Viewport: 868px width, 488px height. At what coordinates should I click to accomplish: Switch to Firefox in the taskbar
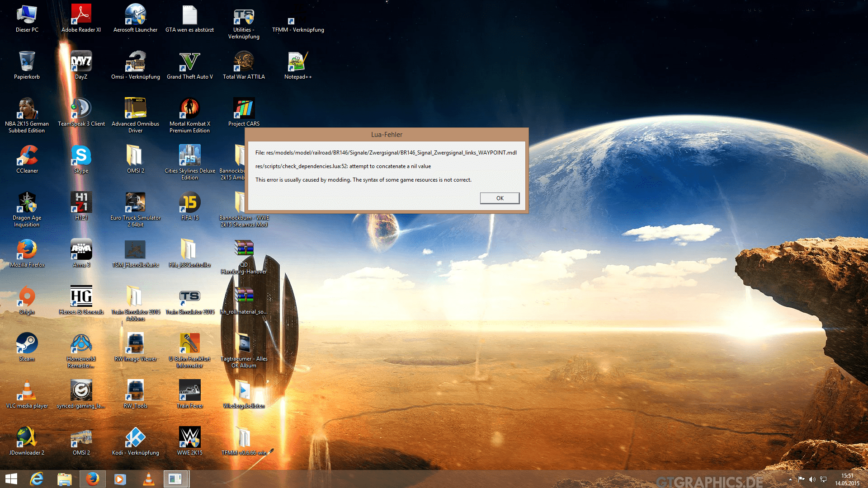93,479
